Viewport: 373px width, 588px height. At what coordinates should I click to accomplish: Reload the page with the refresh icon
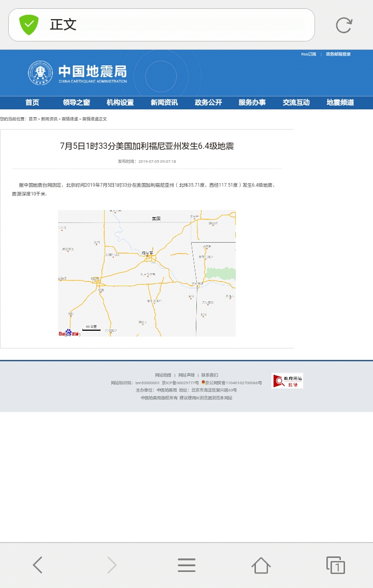coord(344,25)
